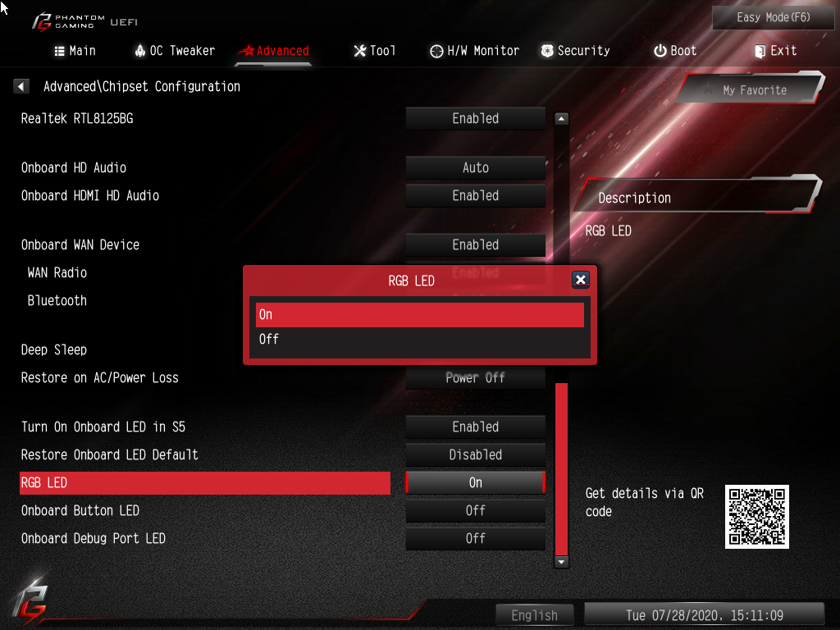Click the QR code image
The image size is (840, 630).
click(757, 517)
